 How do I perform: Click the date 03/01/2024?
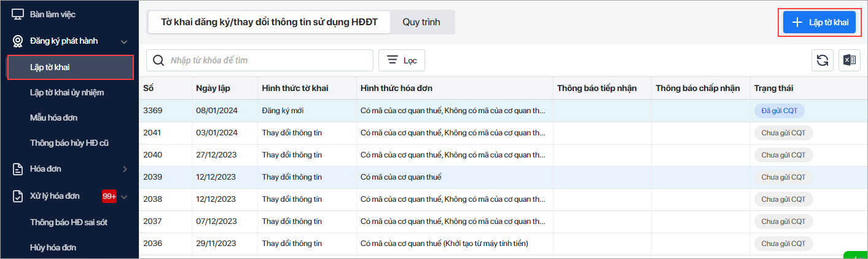pyautogui.click(x=216, y=132)
